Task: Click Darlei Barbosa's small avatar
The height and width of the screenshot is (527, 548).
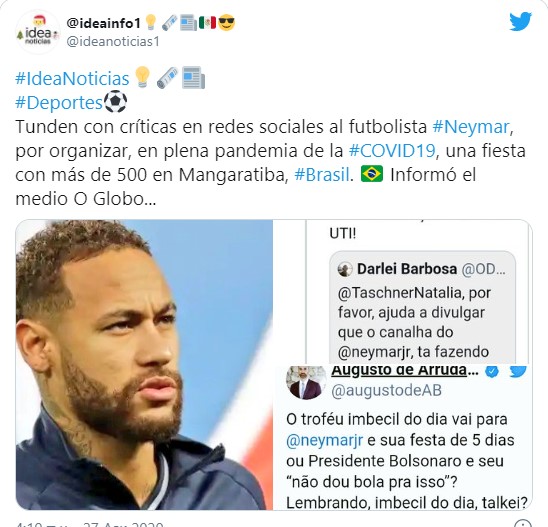Action: pos(345,269)
